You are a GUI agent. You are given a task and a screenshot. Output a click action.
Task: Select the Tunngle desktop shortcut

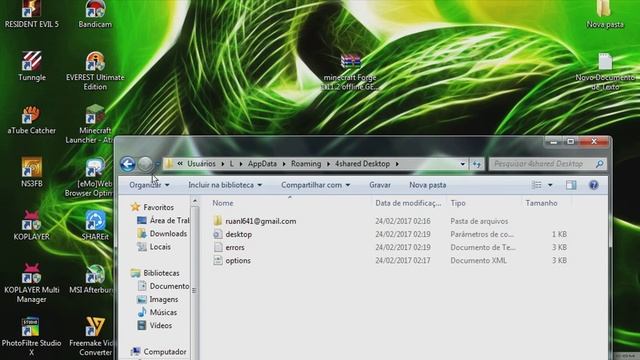(x=32, y=65)
